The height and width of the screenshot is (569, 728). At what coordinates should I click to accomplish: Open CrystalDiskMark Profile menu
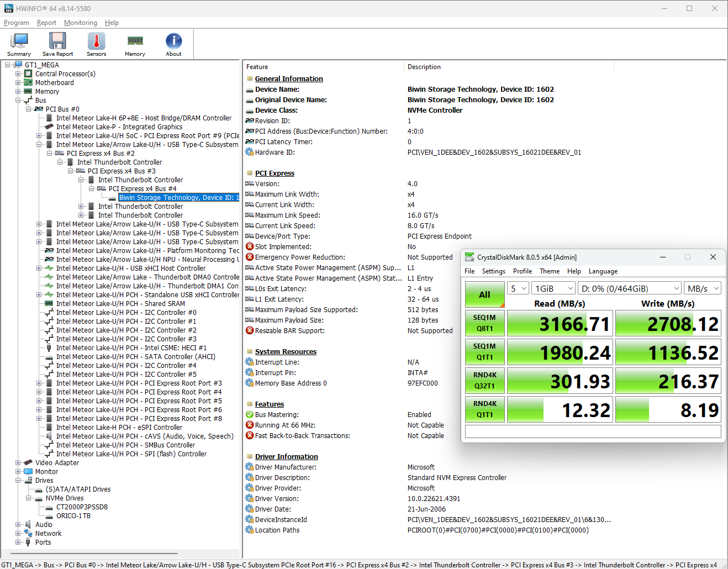523,271
